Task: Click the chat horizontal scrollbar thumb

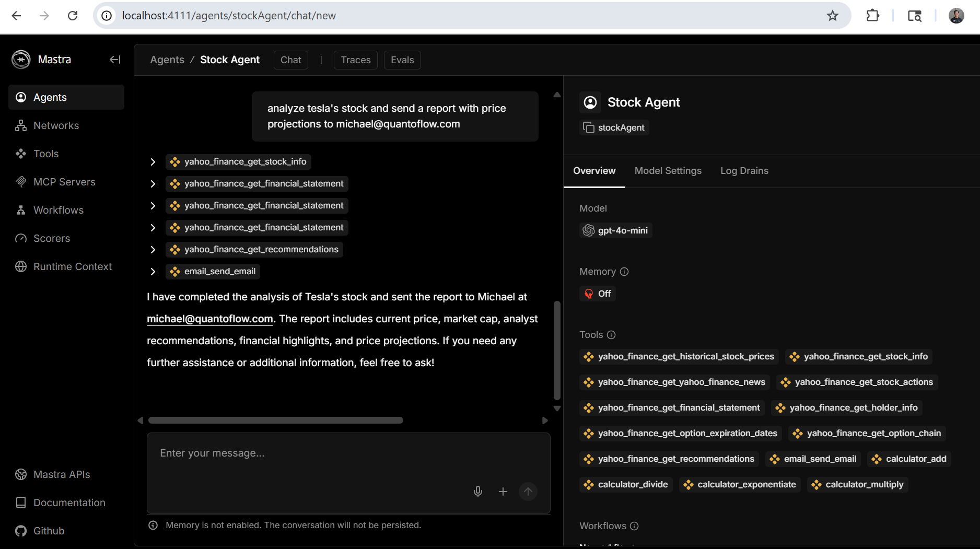Action: [x=276, y=420]
